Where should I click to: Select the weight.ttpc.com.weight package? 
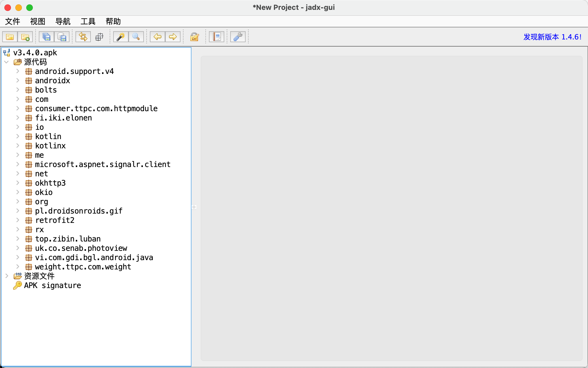[x=83, y=267]
